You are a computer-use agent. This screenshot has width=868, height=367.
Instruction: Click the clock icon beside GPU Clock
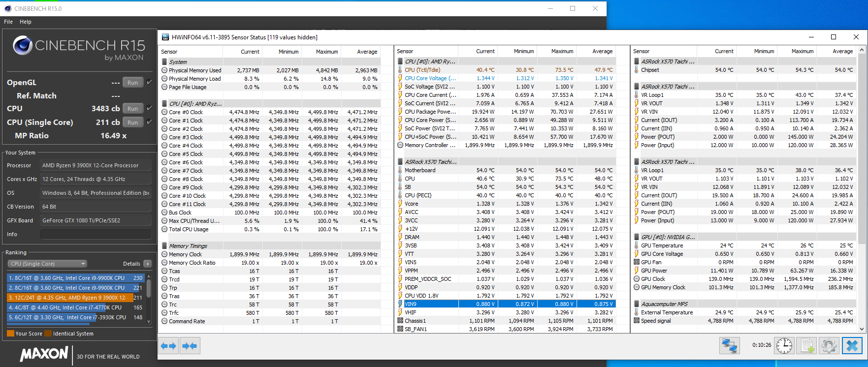tap(637, 279)
